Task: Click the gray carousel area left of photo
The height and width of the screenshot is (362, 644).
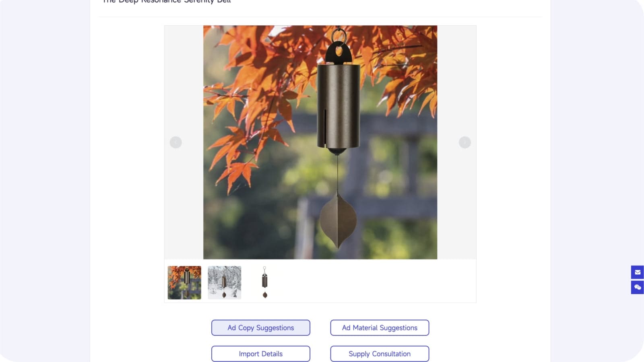Action: [x=184, y=142]
